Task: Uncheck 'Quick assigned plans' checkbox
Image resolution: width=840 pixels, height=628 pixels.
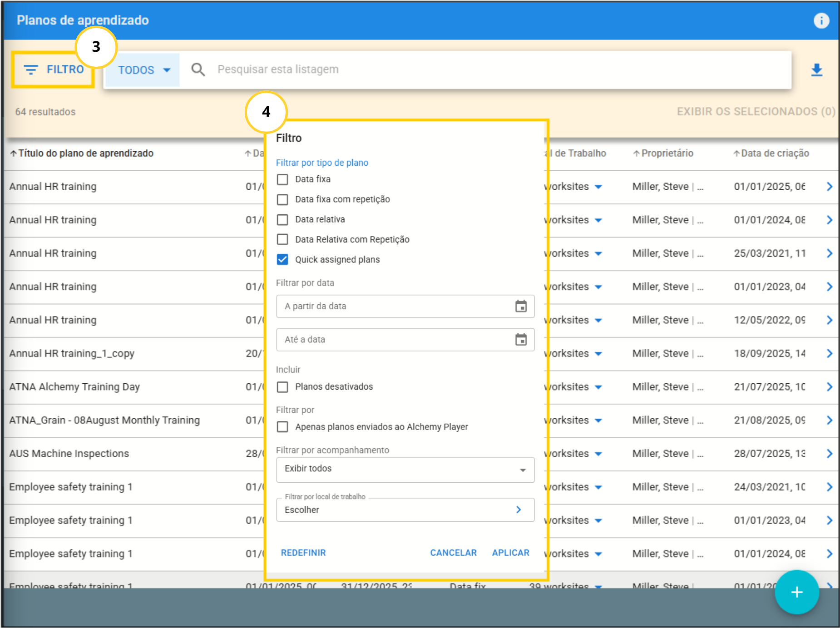Action: click(x=282, y=260)
